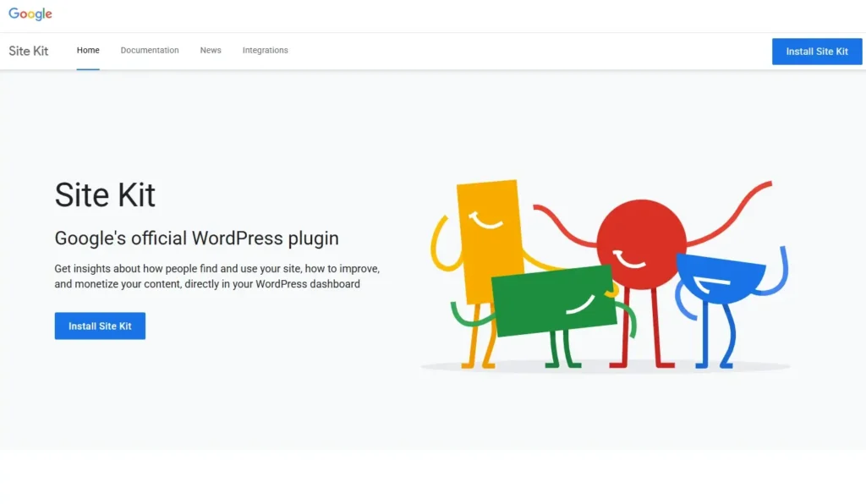Open the Site Kit brand link
The height and width of the screenshot is (504, 866).
pos(29,51)
